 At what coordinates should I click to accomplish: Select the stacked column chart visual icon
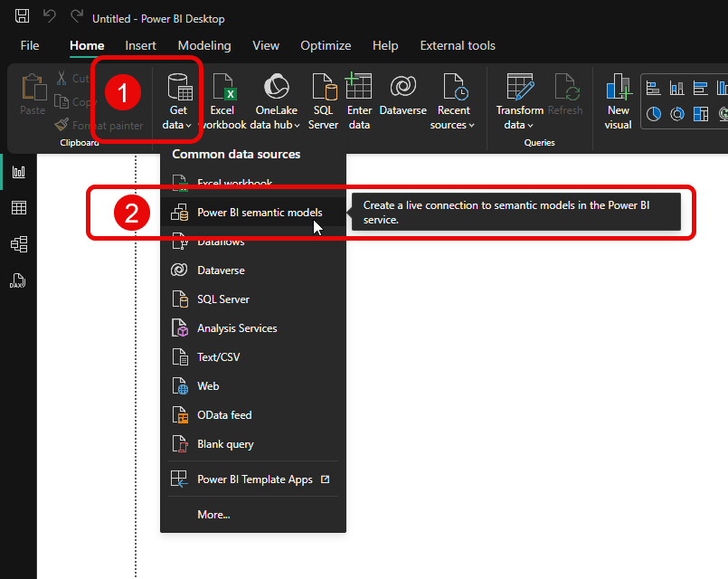tap(677, 88)
